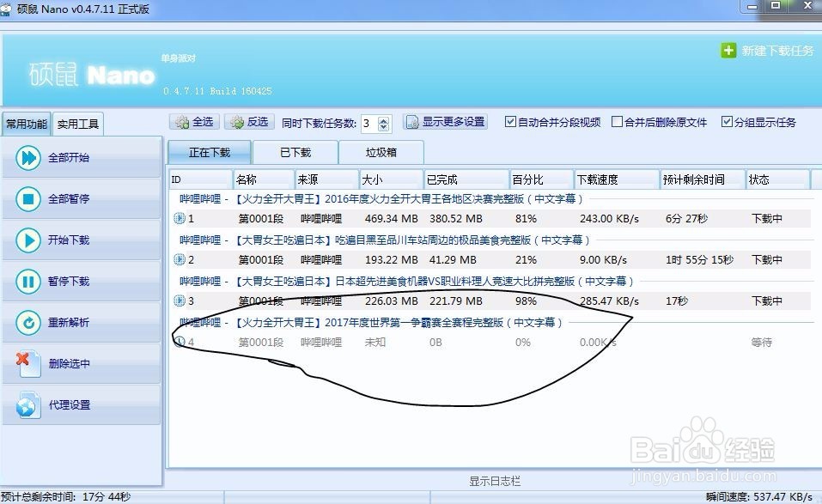Click the status icon of task ID 2
The image size is (822, 504).
tap(180, 259)
